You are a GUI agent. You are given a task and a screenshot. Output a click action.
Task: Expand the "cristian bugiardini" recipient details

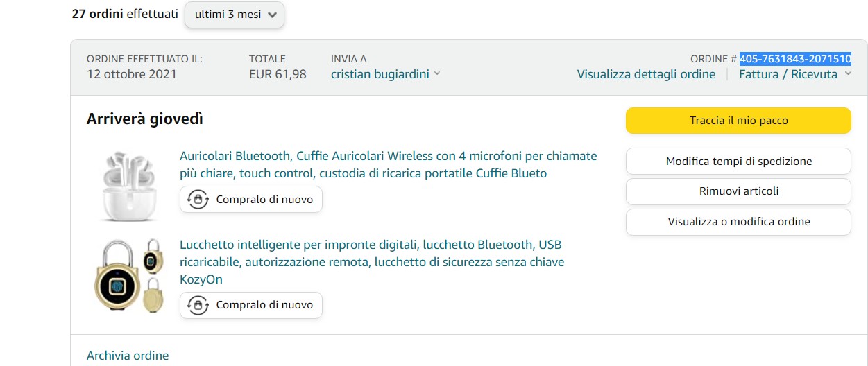(379, 74)
